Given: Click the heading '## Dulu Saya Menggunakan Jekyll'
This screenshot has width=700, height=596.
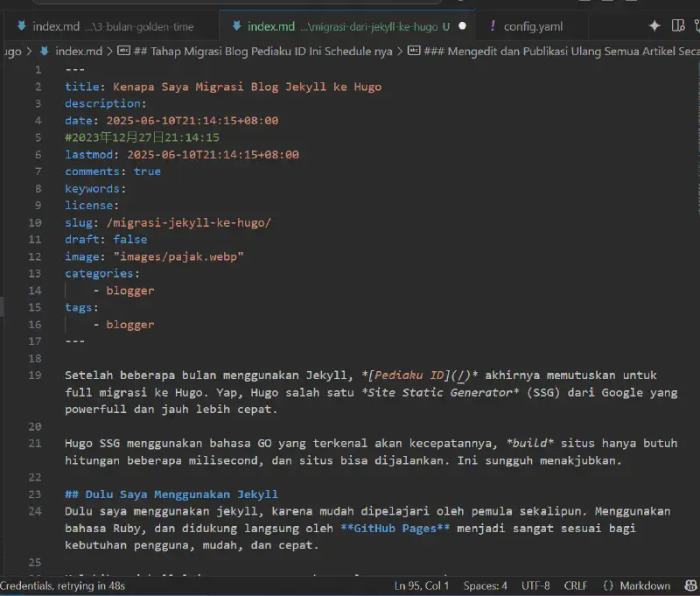Looking at the screenshot, I should tap(171, 494).
